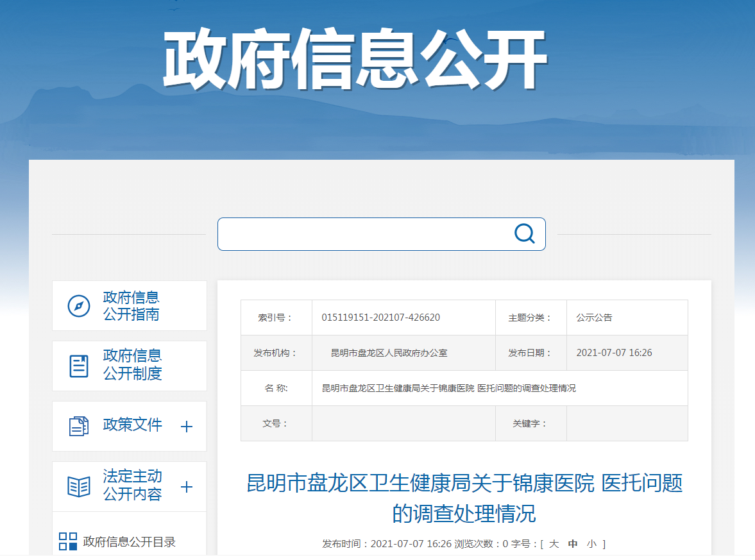Select the 政策文件 text label
This screenshot has width=755, height=560.
point(132,425)
